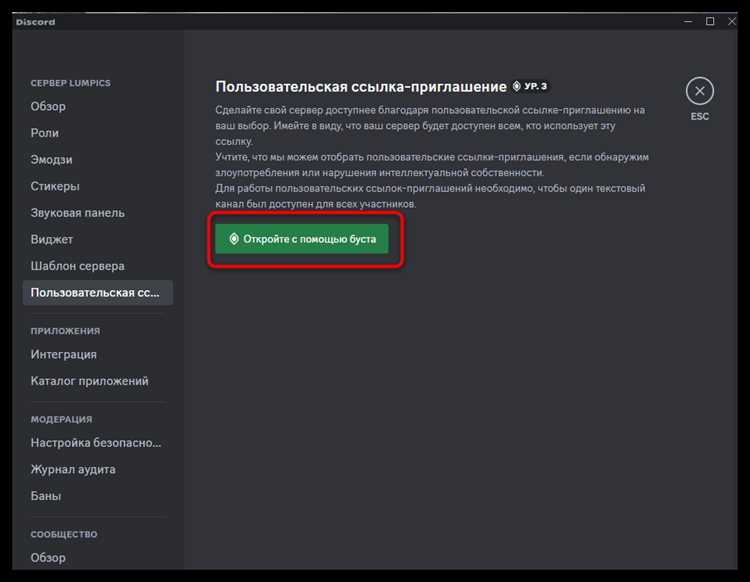Click the Пользовательская ссылка-приглашение heading

tap(361, 87)
